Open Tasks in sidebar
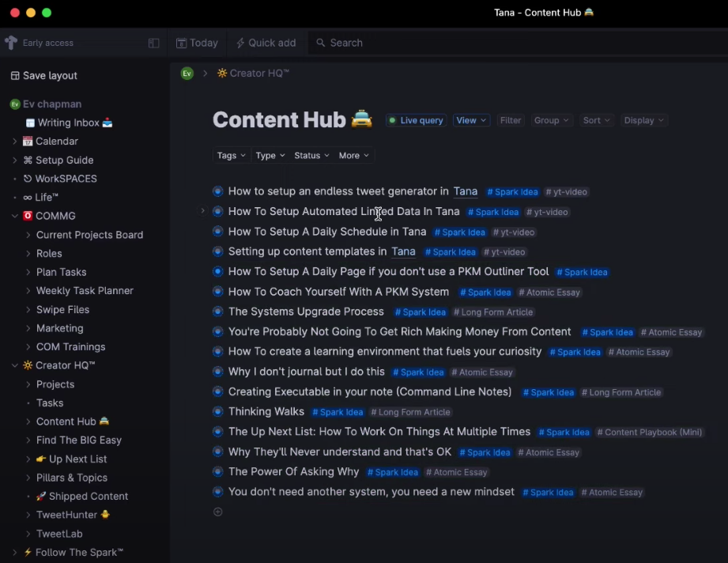728x563 pixels. click(50, 402)
